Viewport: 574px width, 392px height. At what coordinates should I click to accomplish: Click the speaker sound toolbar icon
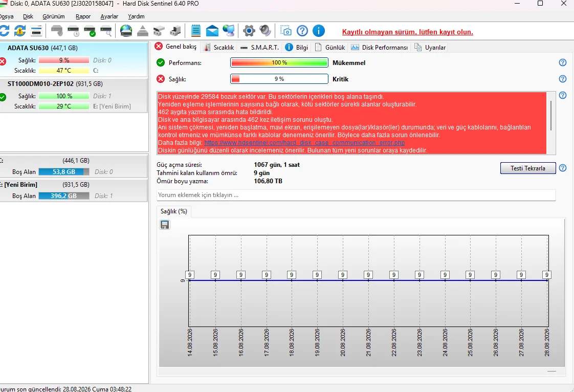[x=265, y=31]
